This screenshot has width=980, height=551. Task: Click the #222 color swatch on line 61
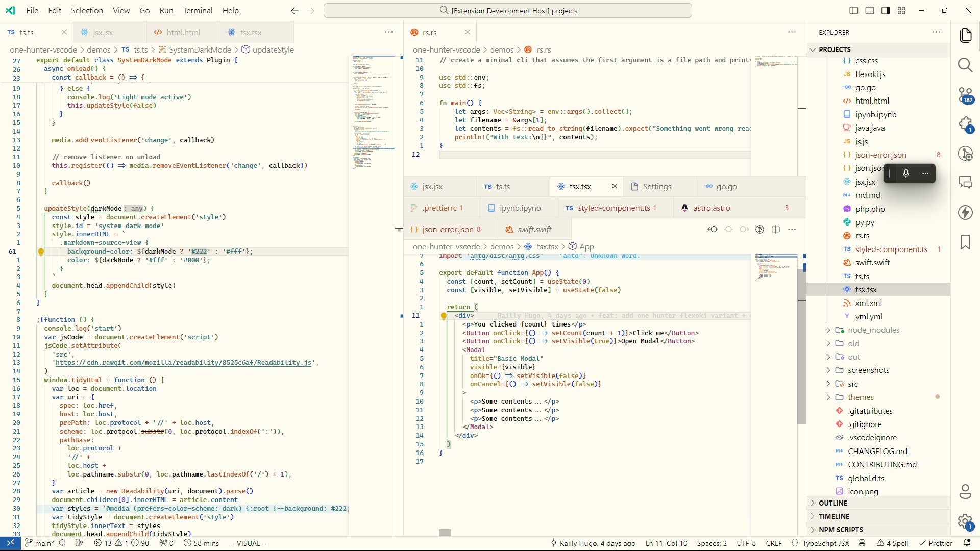[199, 252]
